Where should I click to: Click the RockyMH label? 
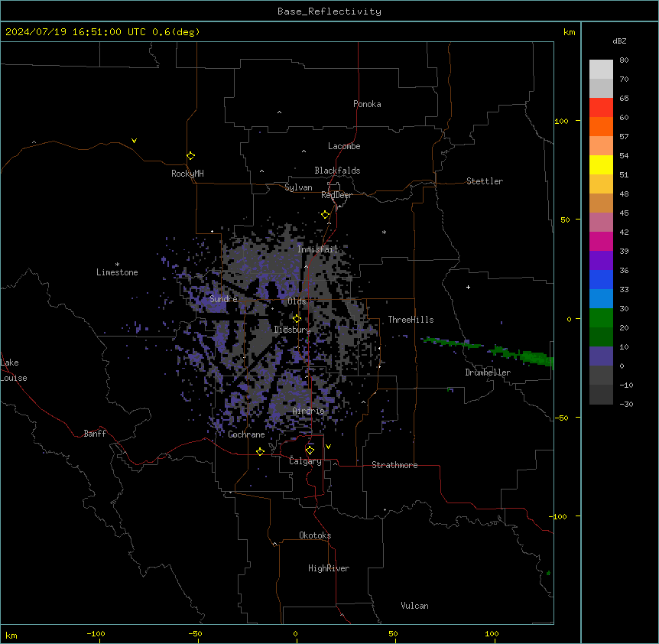click(187, 173)
